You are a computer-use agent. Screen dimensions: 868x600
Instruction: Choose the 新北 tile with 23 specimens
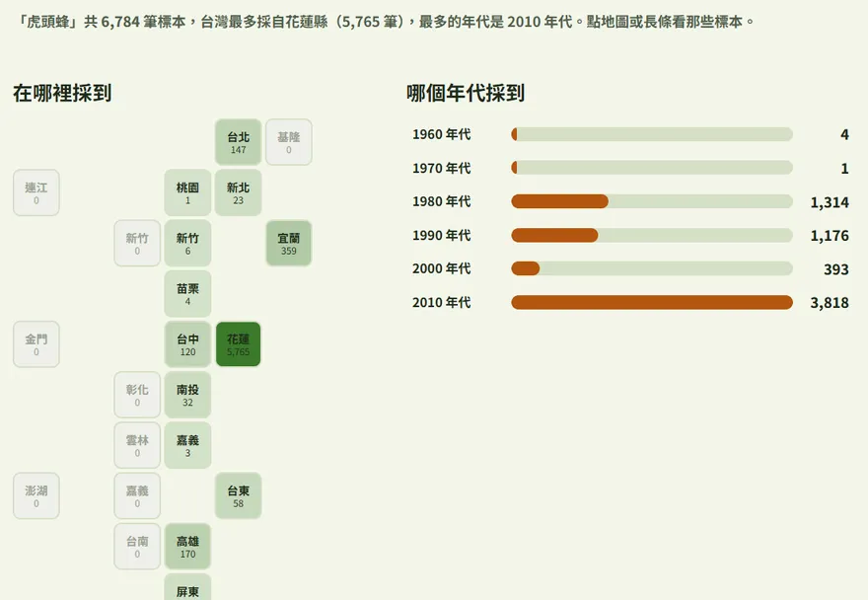(238, 192)
